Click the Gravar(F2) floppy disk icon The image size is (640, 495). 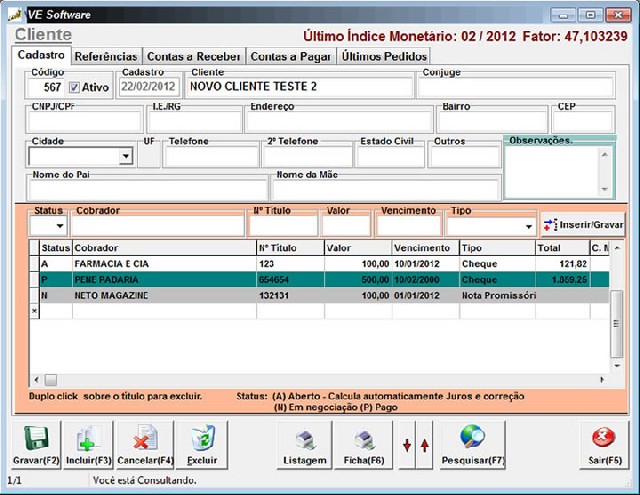36,438
